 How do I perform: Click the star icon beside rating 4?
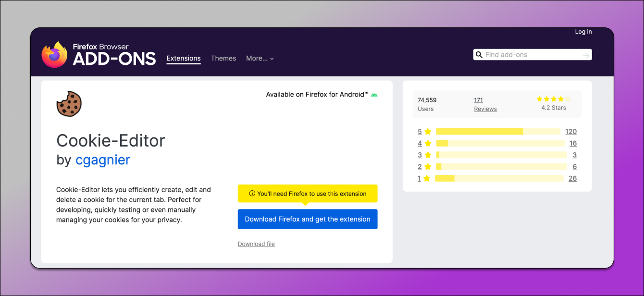click(428, 143)
